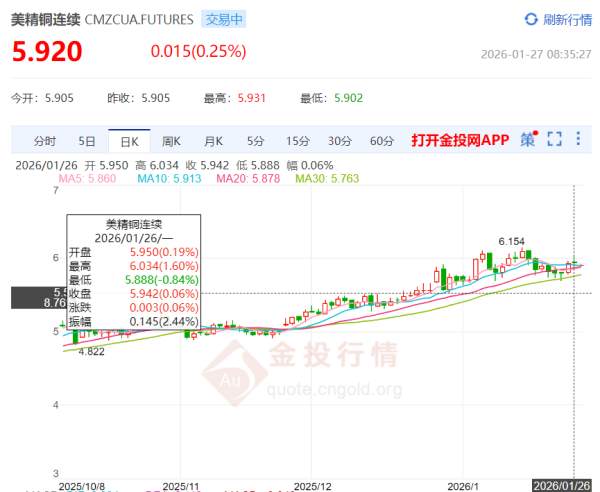Click the tooltip 开盘 5.950(0.19%) row

point(134,252)
